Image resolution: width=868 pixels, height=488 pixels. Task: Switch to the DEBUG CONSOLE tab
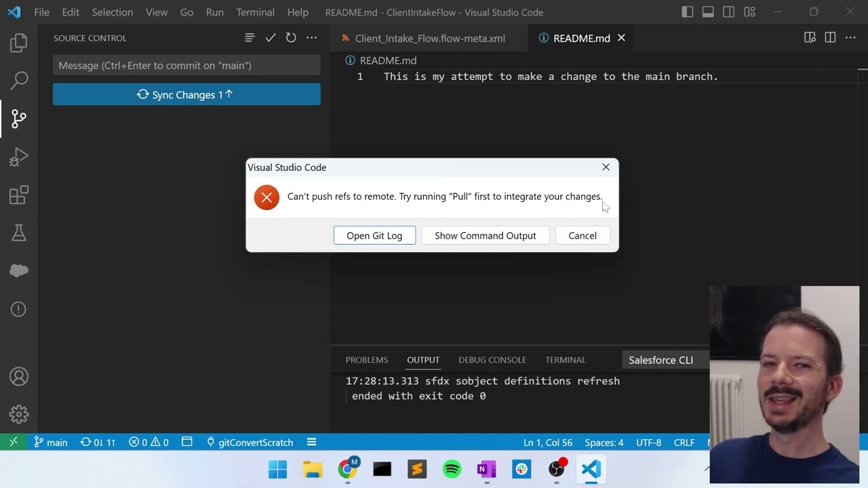[x=492, y=360]
